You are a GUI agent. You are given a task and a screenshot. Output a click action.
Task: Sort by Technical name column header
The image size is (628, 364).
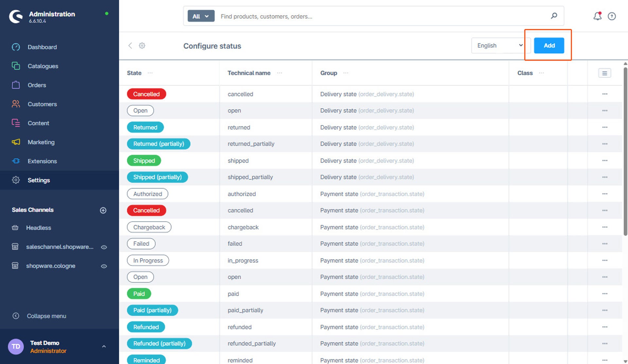(249, 73)
